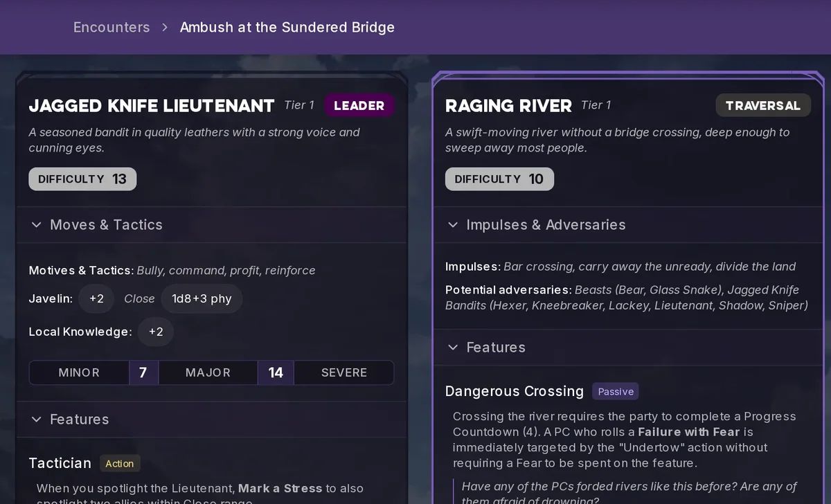Click the swift-moving river description text
Screen dimensions: 831x504
618,140
